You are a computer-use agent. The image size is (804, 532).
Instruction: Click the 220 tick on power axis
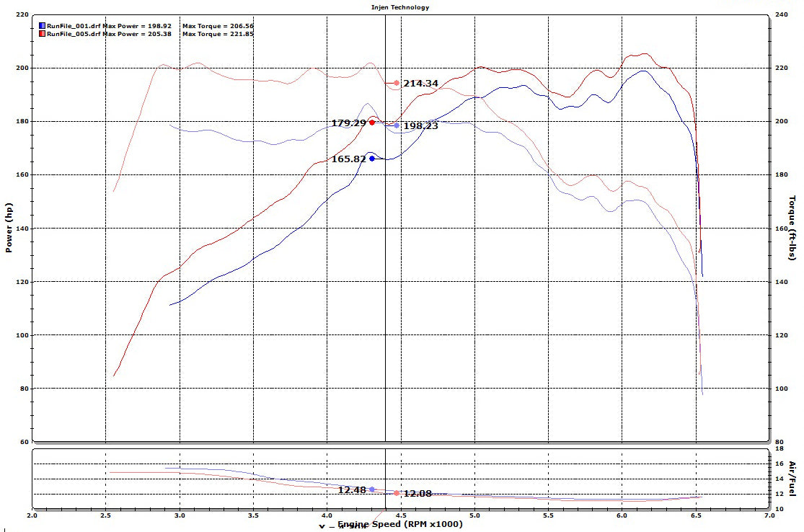pos(22,14)
